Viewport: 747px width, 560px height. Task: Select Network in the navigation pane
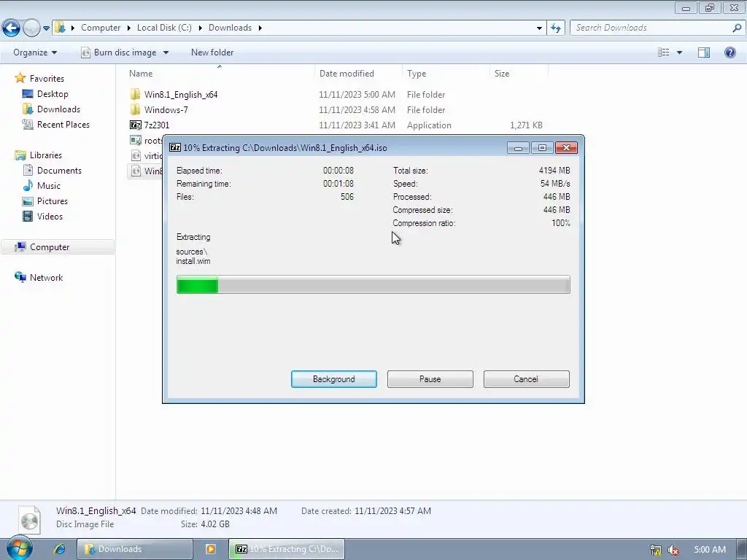point(46,277)
